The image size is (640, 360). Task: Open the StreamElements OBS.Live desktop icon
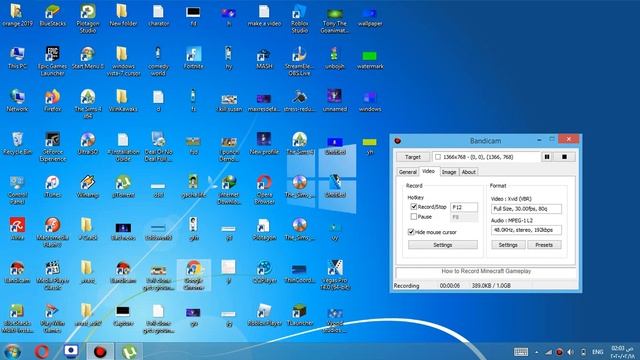click(x=300, y=61)
